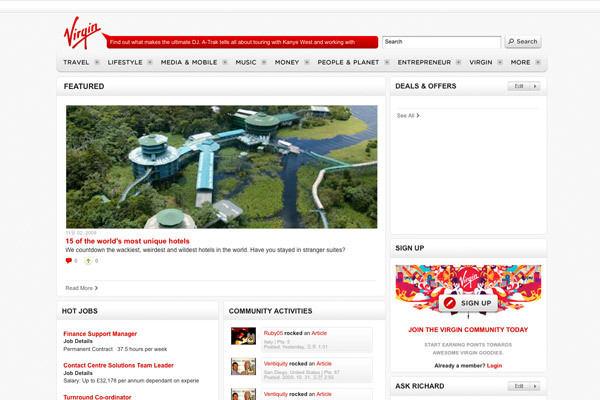
Task: Click the Featured panel heading
Action: point(84,87)
